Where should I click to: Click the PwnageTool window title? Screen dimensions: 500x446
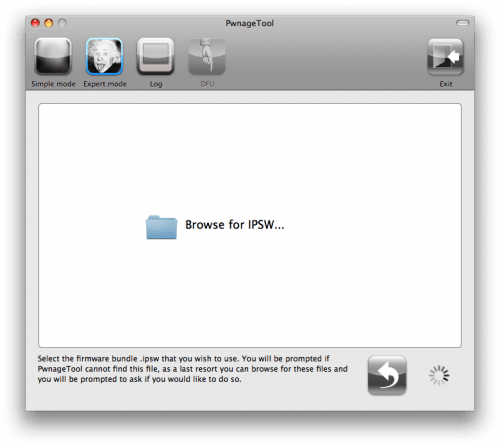250,23
